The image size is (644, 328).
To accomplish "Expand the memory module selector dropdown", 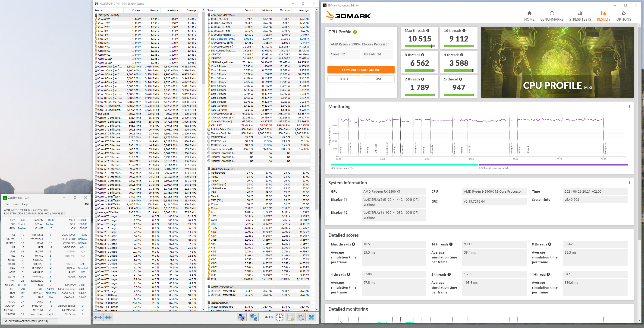I will click(x=56, y=321).
